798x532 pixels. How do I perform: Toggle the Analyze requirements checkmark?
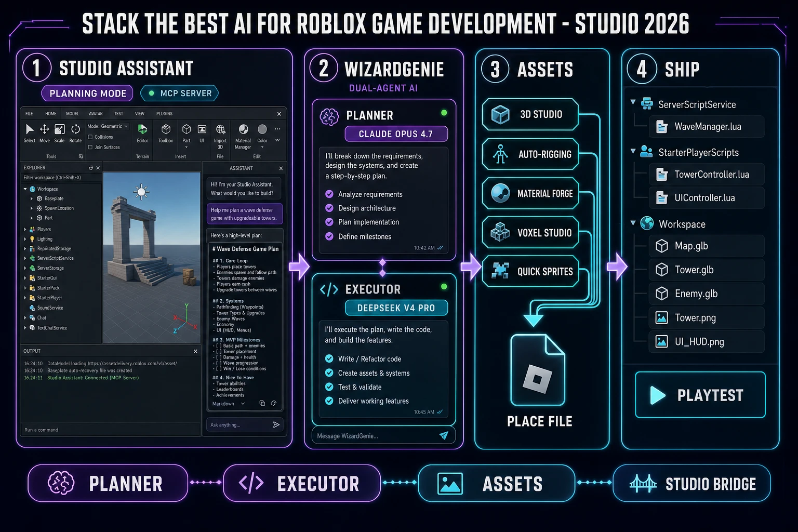point(329,194)
